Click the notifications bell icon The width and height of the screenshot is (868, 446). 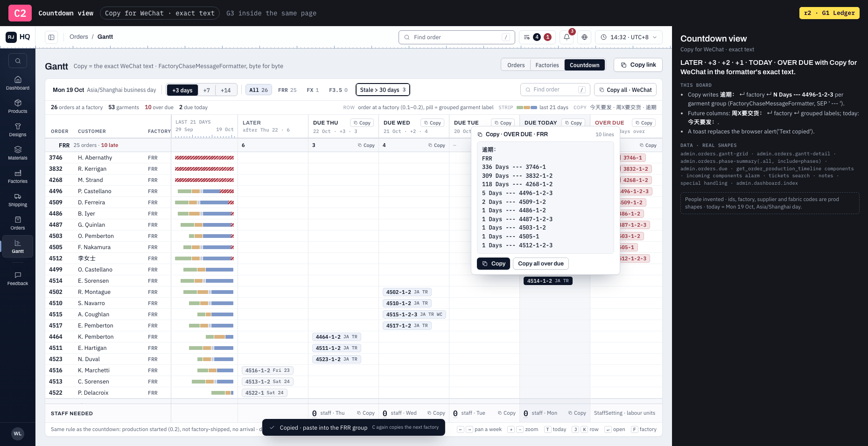pyautogui.click(x=567, y=37)
